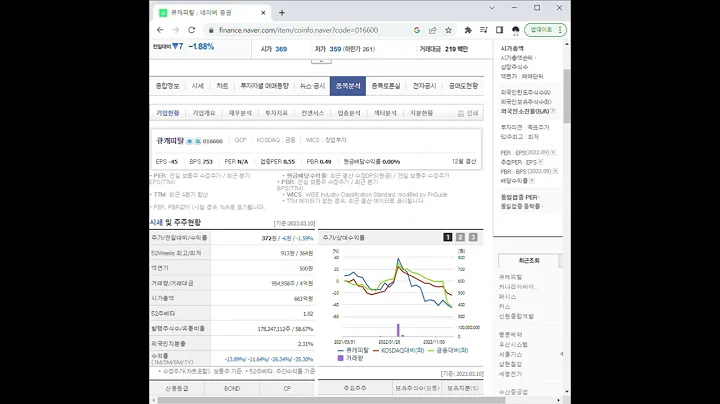Image resolution: width=720 pixels, height=404 pixels.
Task: Click the horizontal scrollbar at the bottom
Action: [x=331, y=400]
